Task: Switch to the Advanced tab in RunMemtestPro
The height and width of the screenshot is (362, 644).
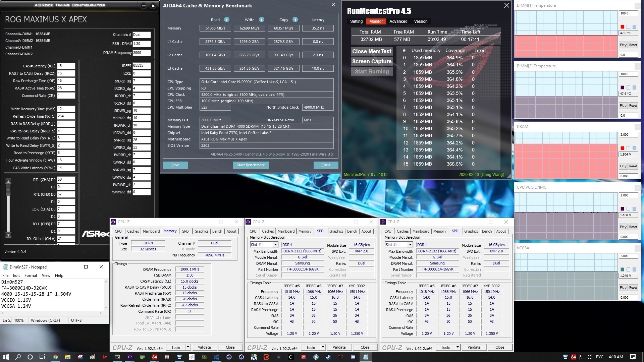Action: pyautogui.click(x=398, y=21)
